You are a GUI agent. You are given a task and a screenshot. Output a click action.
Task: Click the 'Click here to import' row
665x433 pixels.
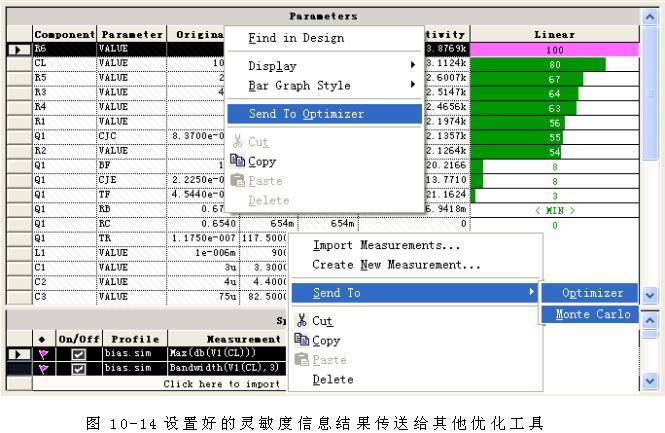pos(220,384)
